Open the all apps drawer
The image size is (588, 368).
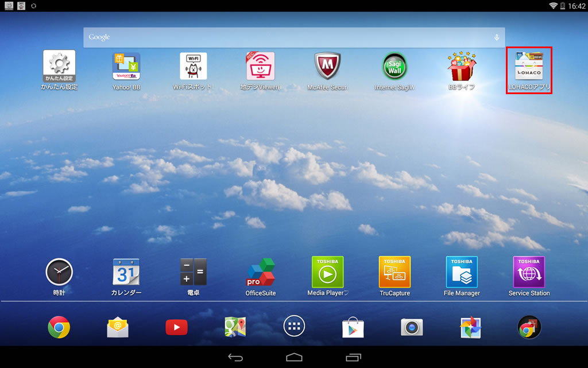[294, 327]
